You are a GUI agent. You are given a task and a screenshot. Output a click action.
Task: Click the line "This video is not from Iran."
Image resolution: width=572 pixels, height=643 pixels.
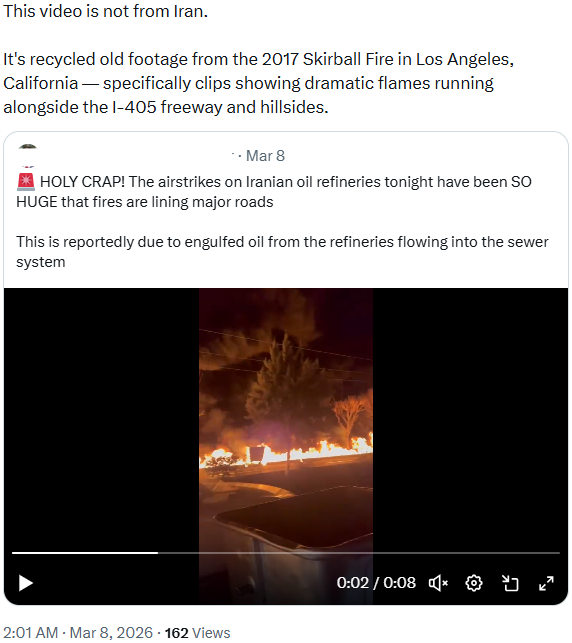coord(106,11)
